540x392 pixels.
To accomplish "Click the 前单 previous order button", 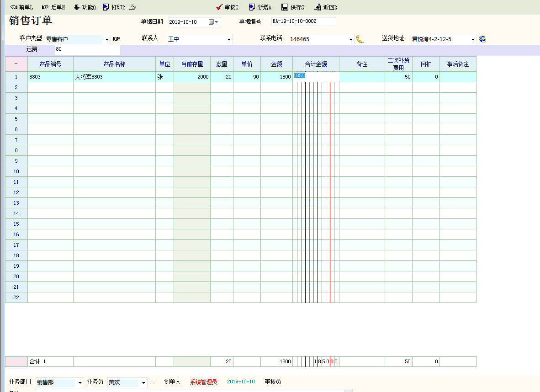I will pyautogui.click(x=21, y=7).
